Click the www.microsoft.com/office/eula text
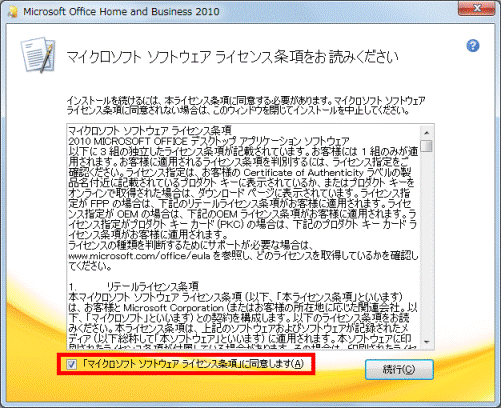Screen dimensions: 501x408 (x=139, y=256)
